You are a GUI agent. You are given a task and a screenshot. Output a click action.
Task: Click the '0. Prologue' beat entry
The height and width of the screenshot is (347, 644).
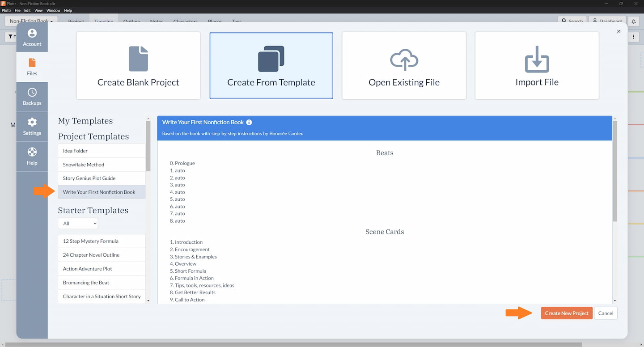[182, 163]
